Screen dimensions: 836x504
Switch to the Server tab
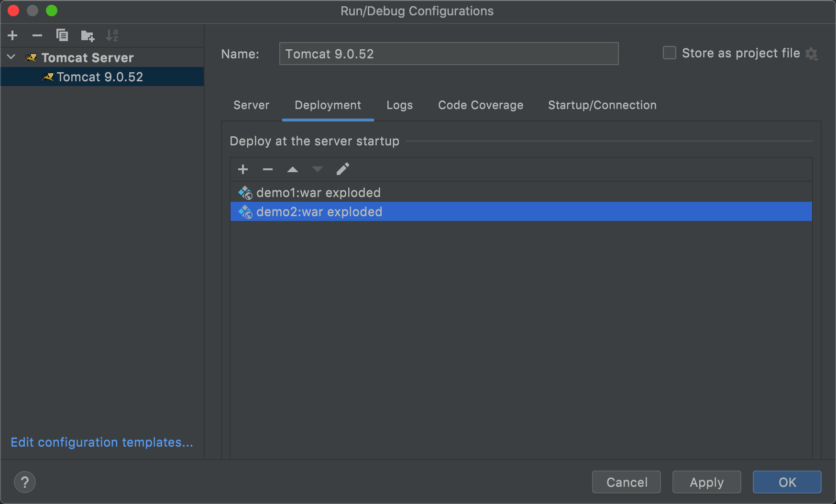click(251, 105)
